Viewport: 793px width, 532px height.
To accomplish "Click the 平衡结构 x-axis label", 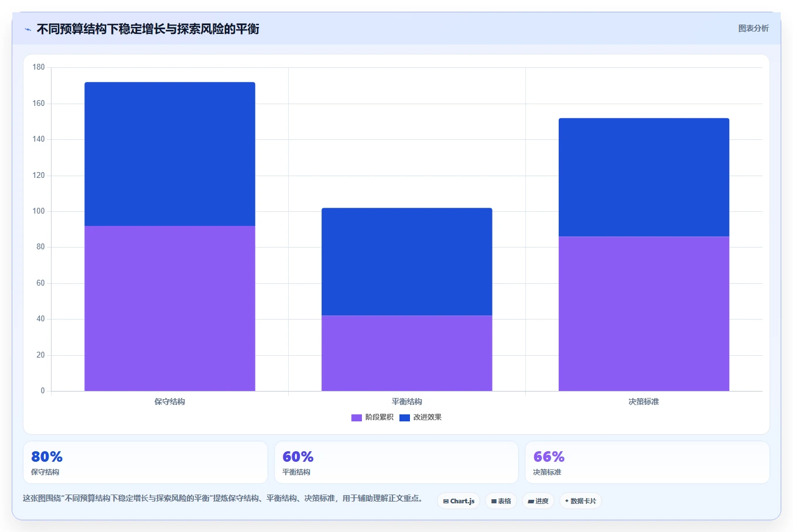I will pyautogui.click(x=407, y=401).
